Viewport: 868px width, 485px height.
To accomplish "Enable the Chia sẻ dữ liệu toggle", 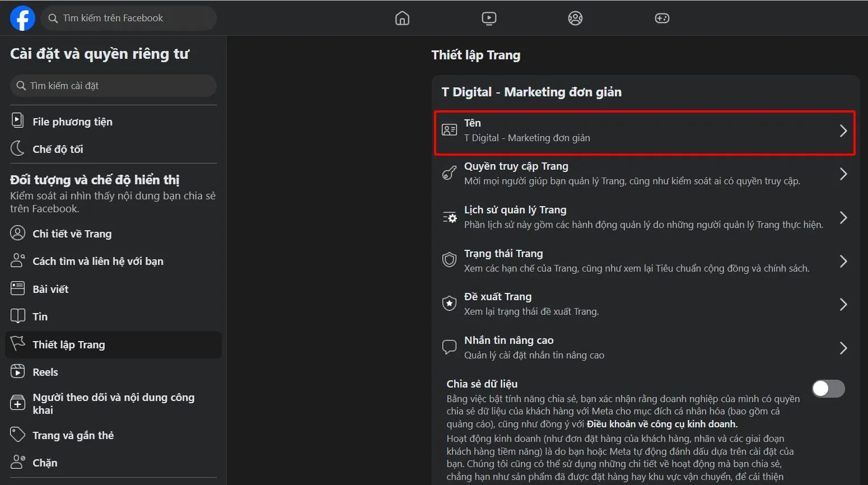I will (x=828, y=388).
